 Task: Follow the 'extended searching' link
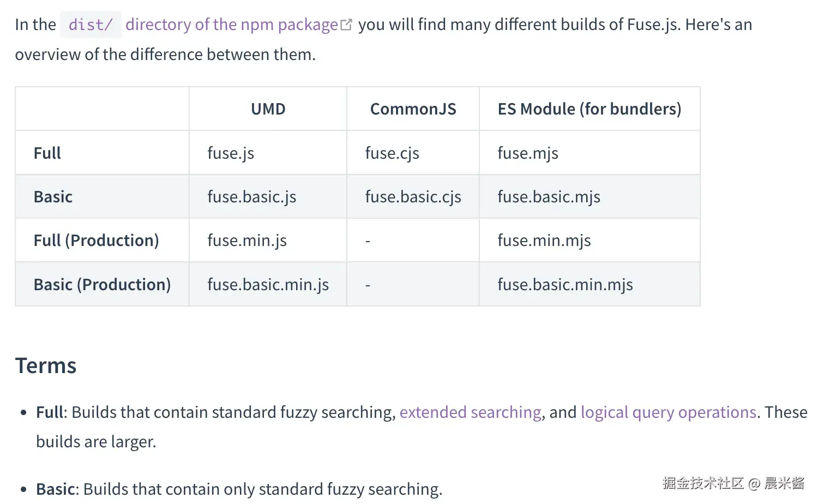point(470,412)
